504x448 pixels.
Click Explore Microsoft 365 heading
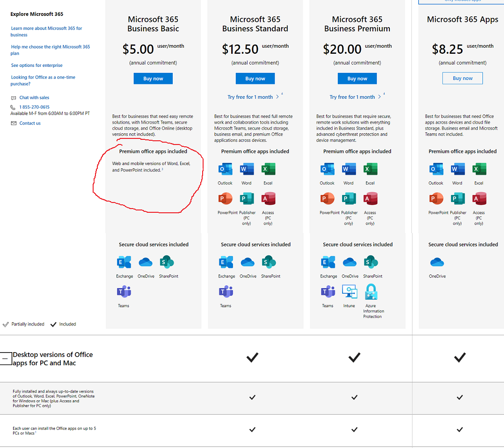[x=37, y=14]
